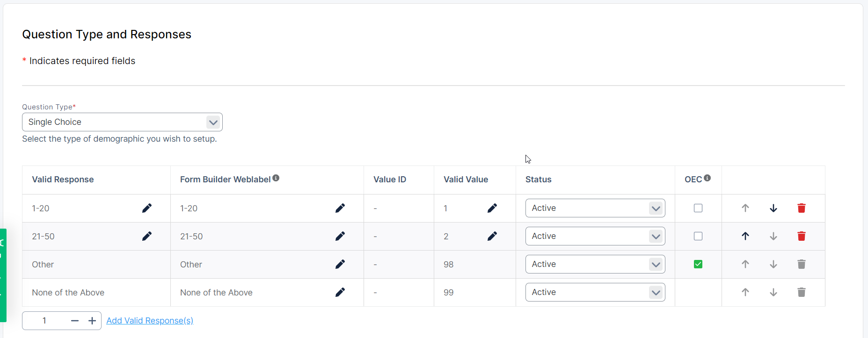Edit the 1-20 valid response name

(147, 208)
